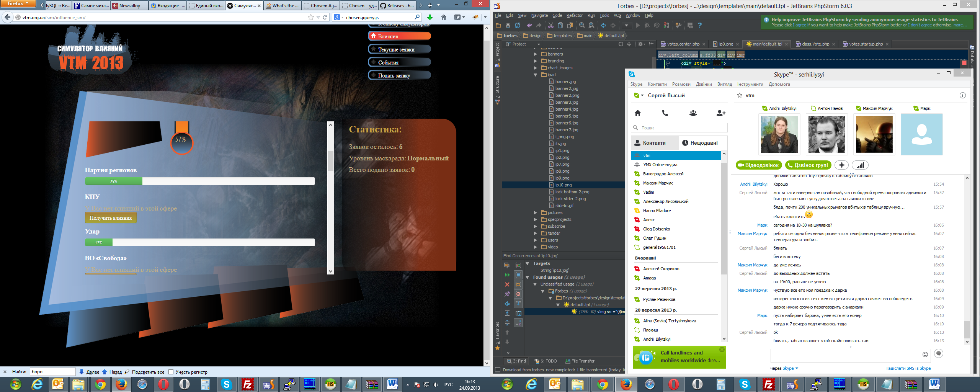Click the favorite star next to vtm
Screen dimensions: 980x392
point(740,95)
